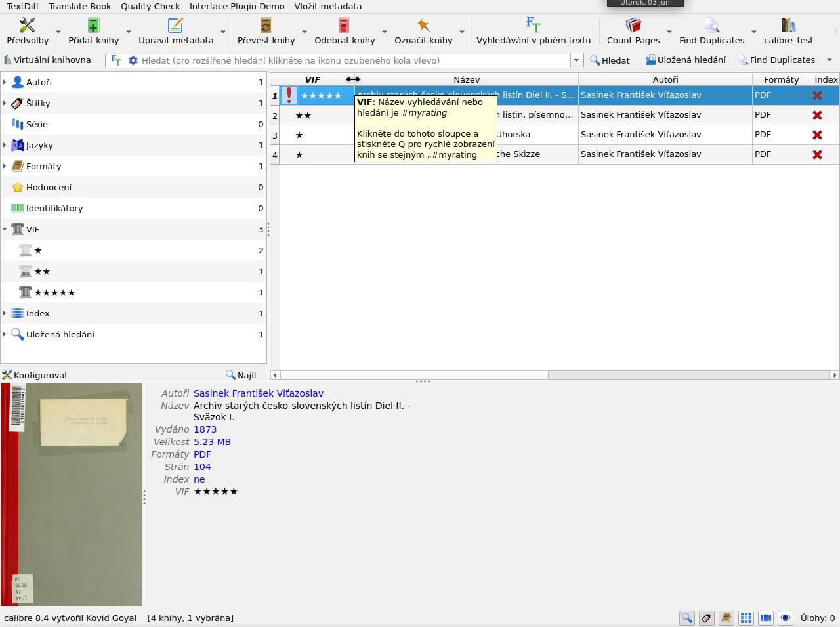Click Konfigurovat below the tag browser
The height and width of the screenshot is (627, 840).
(x=35, y=375)
